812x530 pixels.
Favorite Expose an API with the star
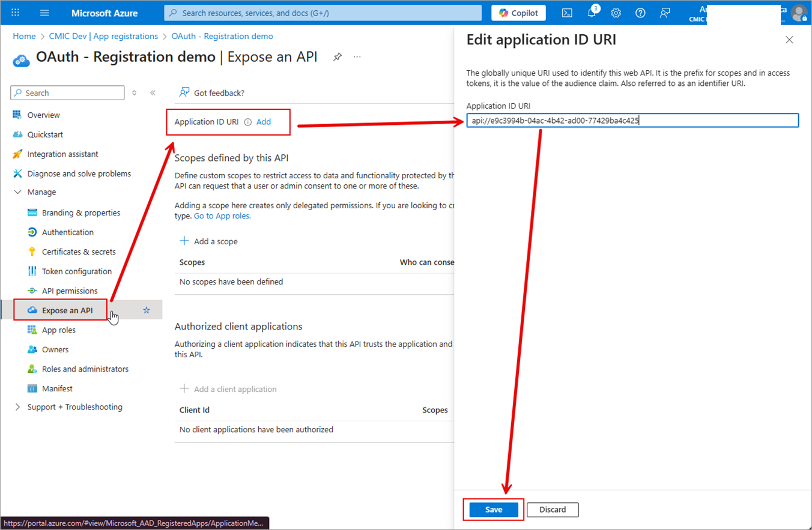(x=146, y=310)
